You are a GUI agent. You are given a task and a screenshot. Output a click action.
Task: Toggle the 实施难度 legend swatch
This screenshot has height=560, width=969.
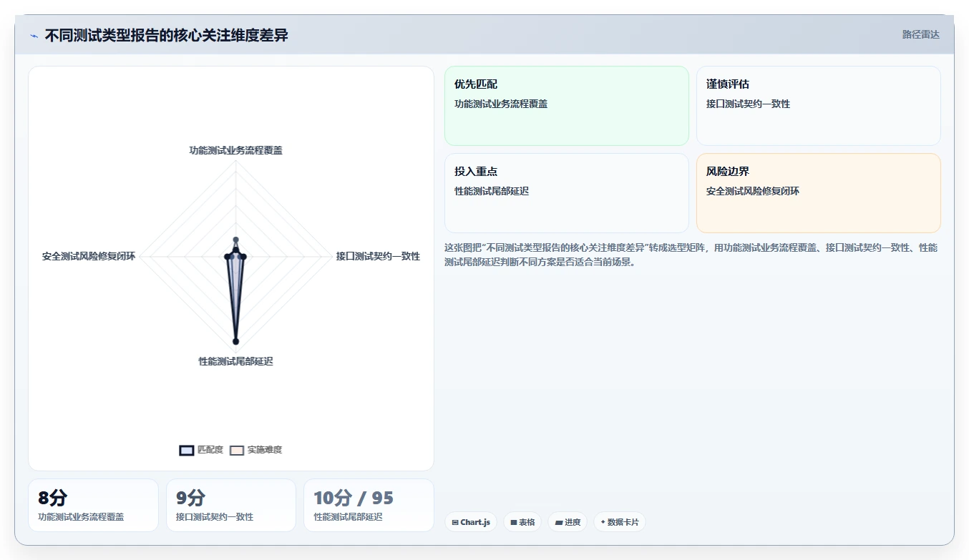237,450
